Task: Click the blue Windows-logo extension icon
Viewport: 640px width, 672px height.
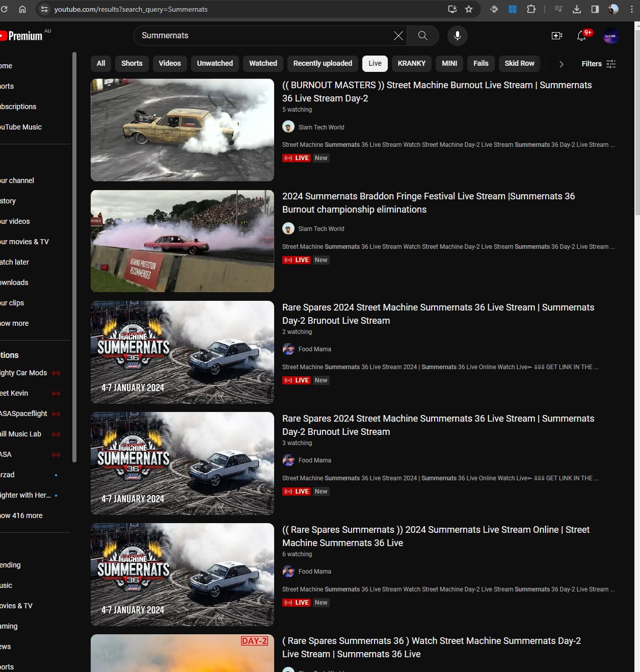Action: (x=513, y=9)
